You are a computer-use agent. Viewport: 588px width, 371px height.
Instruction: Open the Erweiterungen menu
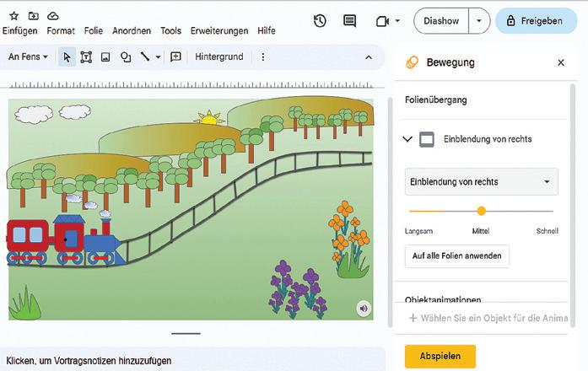219,31
